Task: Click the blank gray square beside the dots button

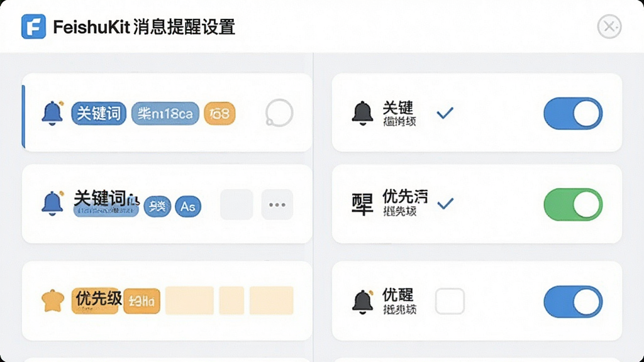Action: click(236, 204)
